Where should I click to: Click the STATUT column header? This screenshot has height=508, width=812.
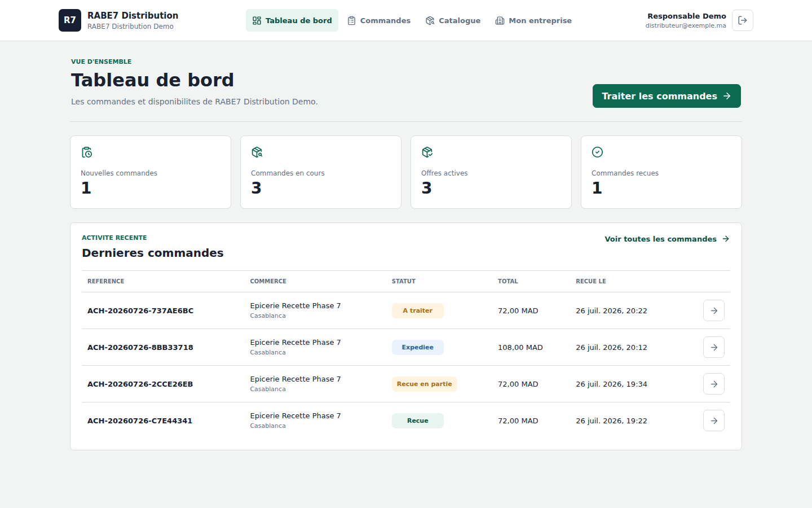pos(404,281)
